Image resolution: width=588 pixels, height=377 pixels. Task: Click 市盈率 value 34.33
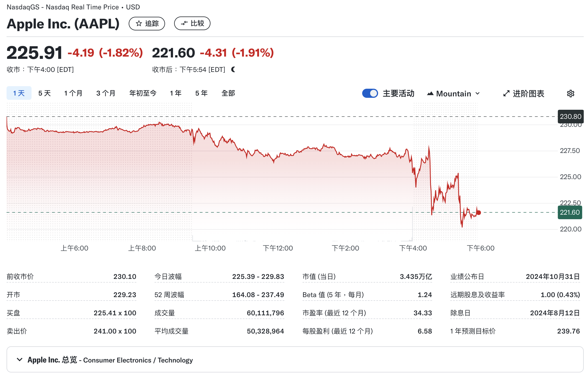[423, 313]
